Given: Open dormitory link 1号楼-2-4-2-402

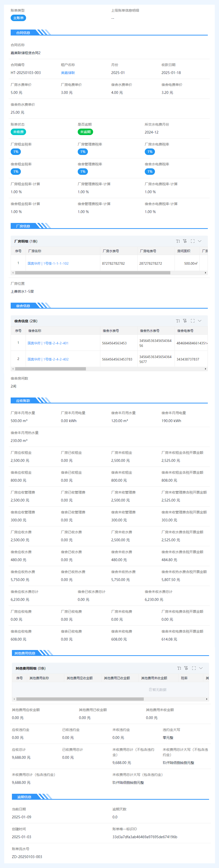Looking at the screenshot, I should pos(48,359).
